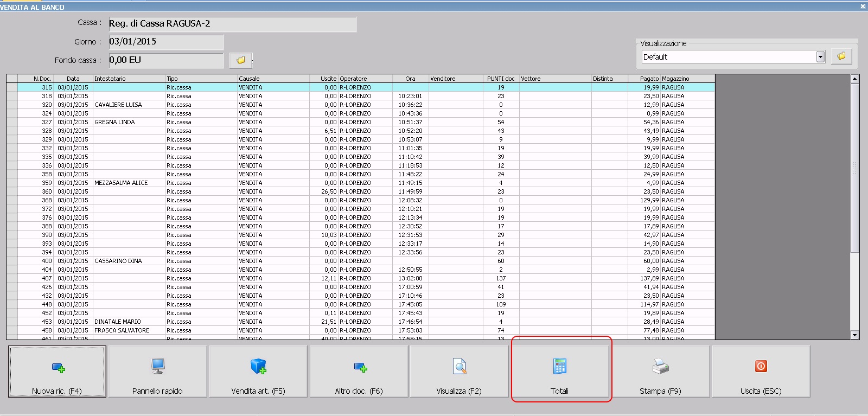Click the table's vertical scrollbar thumb
Screen dimensions: 868x416
854,168
